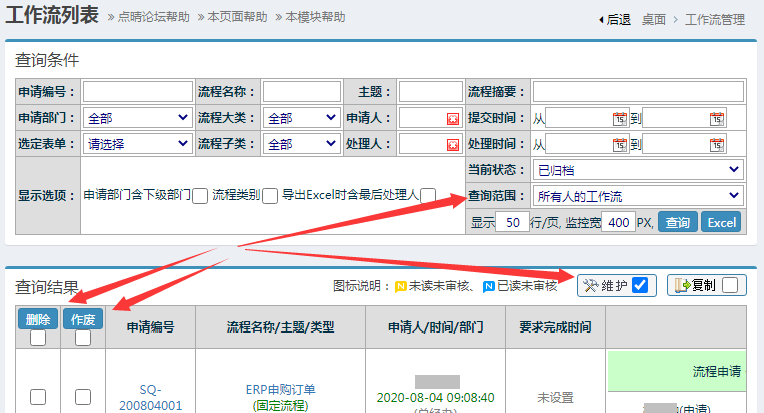Screen dimensions: 764x413
Task: Tick the 导出Excel时含最后处理人 checkbox
Action: (428, 196)
